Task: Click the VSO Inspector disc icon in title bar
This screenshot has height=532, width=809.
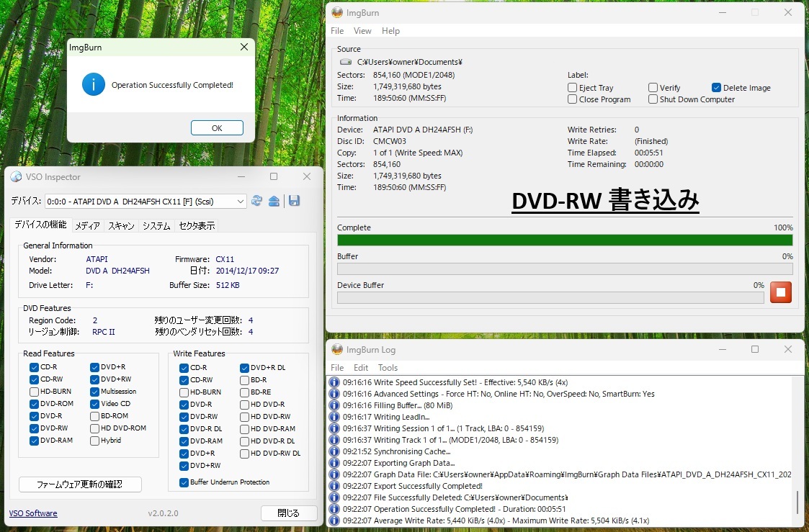Action: pyautogui.click(x=16, y=177)
